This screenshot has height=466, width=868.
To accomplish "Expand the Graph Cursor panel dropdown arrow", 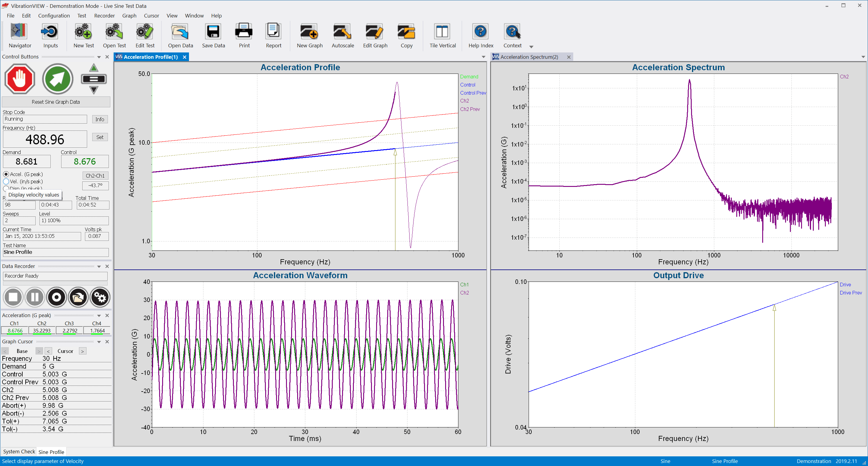I will point(99,342).
